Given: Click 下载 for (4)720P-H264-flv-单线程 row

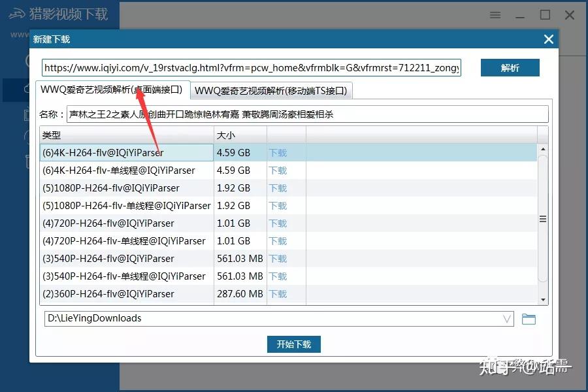Looking at the screenshot, I should [278, 241].
